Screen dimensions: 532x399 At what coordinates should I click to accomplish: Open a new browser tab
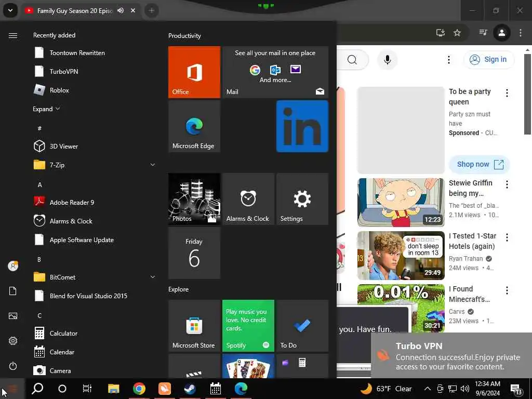[x=151, y=10]
